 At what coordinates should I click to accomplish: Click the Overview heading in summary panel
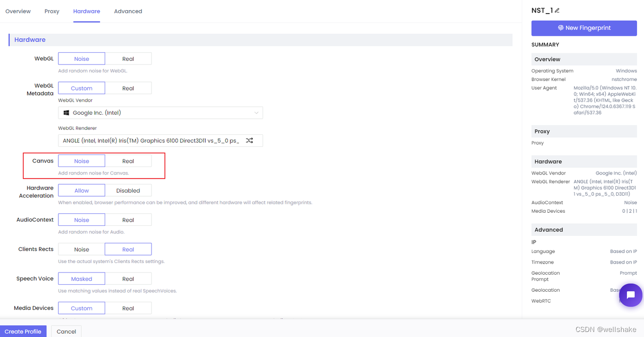pos(547,59)
